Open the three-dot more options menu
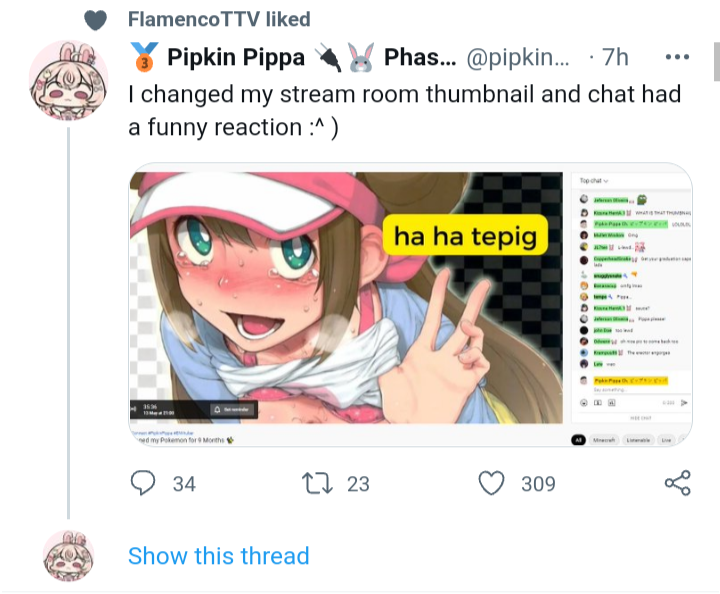Screen dimensions: 720x594 coord(677,58)
